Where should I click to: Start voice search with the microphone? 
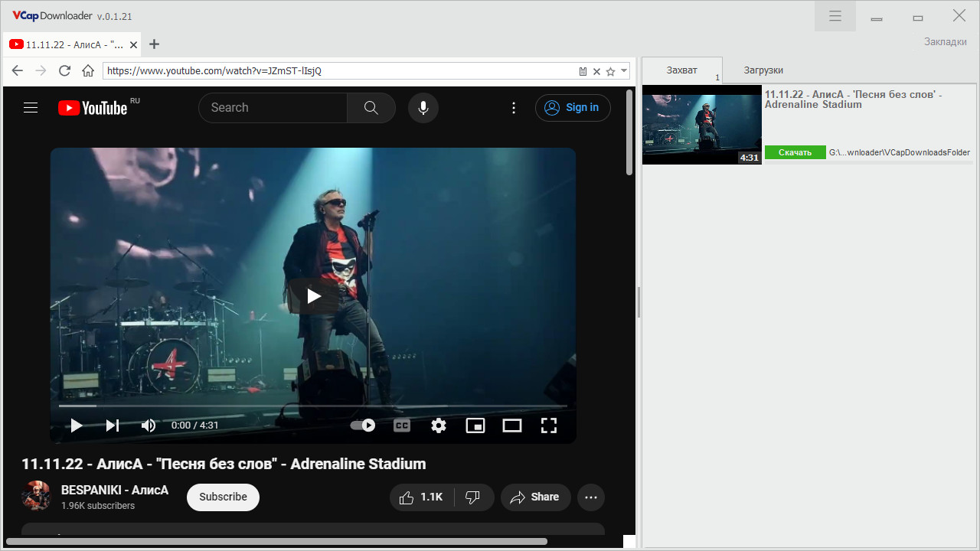tap(423, 108)
